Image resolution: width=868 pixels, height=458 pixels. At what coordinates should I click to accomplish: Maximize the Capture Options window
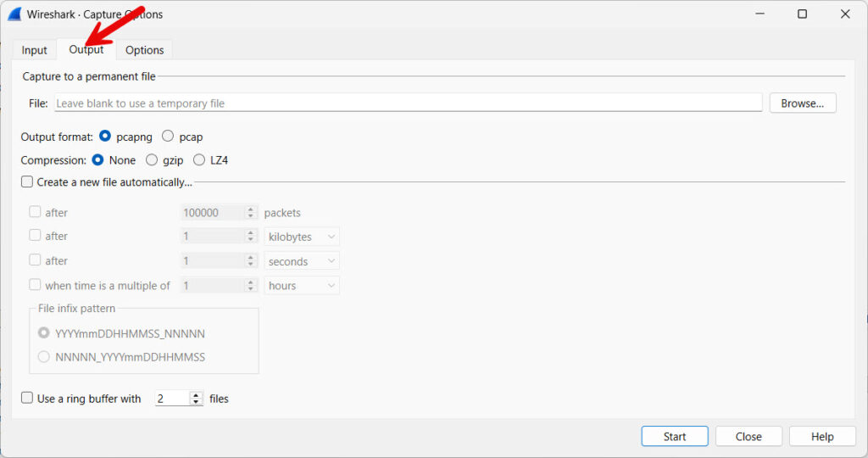pos(802,14)
